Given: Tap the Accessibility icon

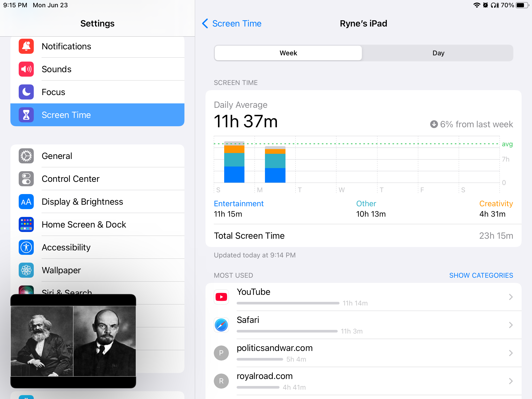Looking at the screenshot, I should 26,247.
